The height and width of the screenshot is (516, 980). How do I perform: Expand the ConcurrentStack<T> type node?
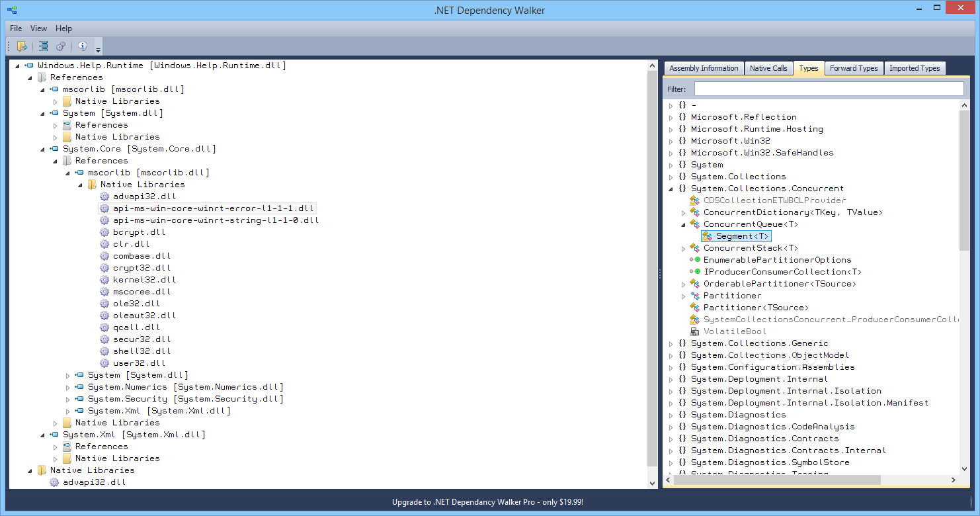pos(684,248)
